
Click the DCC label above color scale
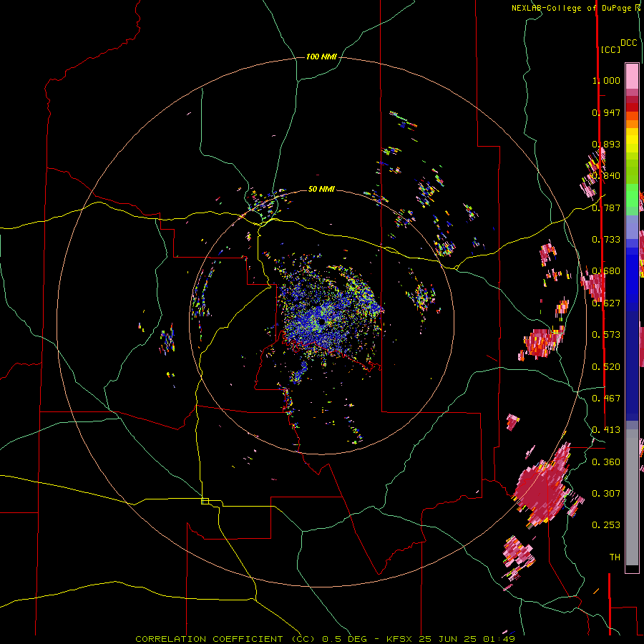629,43
